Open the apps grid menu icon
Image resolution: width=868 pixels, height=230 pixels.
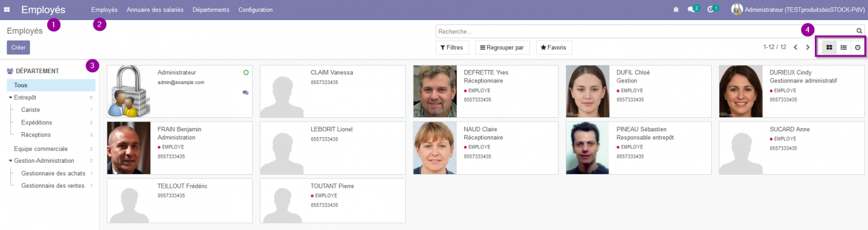[x=7, y=10]
